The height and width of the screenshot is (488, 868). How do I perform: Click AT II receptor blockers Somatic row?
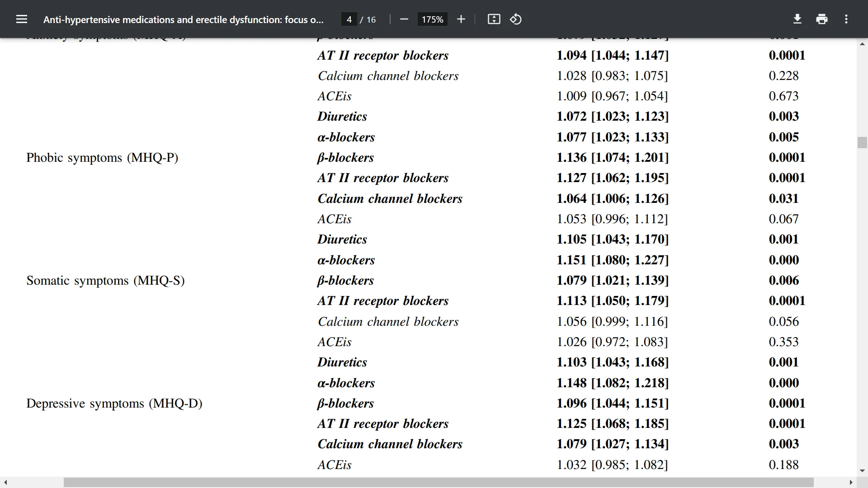(382, 300)
